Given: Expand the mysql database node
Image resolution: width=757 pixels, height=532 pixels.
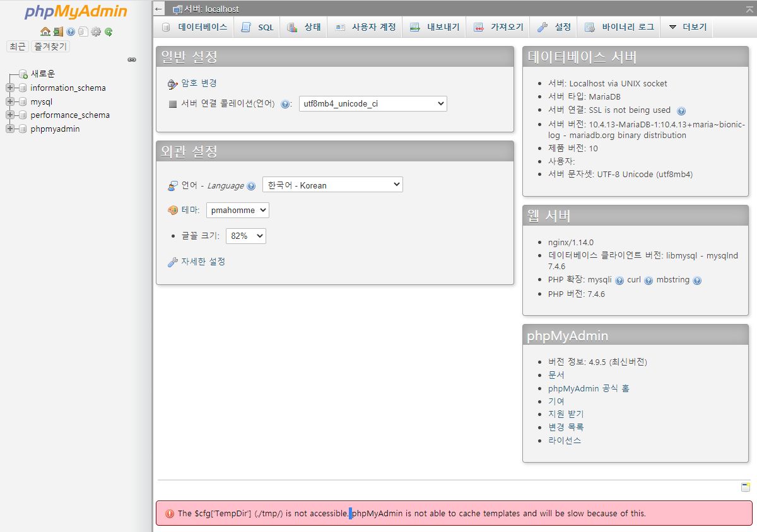Looking at the screenshot, I should (9, 101).
